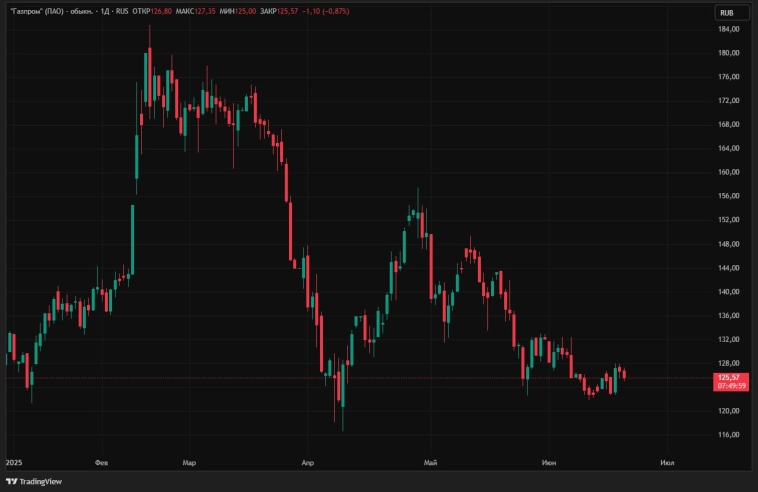Click the 116,00 price axis label
The height and width of the screenshot is (492, 758).
pyautogui.click(x=729, y=434)
